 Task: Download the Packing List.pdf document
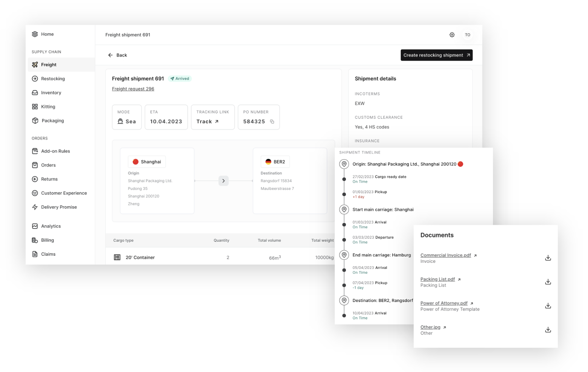[548, 282]
